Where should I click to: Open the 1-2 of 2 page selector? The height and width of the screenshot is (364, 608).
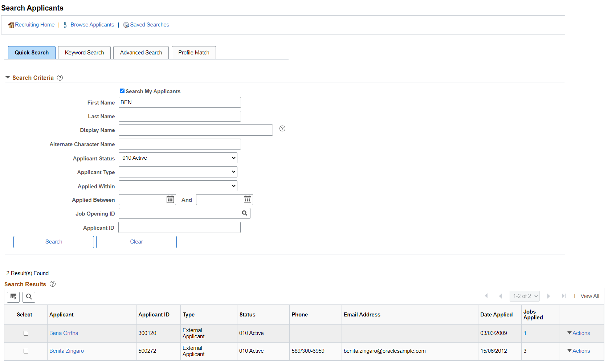pyautogui.click(x=525, y=296)
